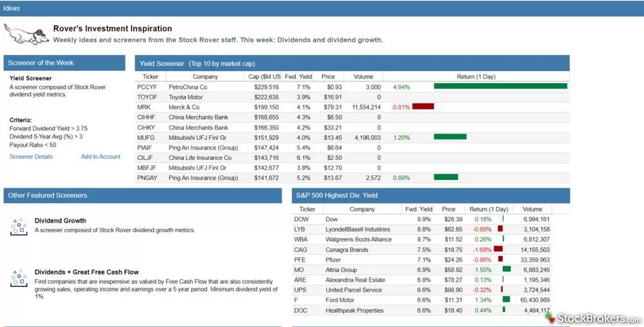644x327 pixels.
Task: Click the Yield Screener name under Screener of the Week
Action: (31, 78)
